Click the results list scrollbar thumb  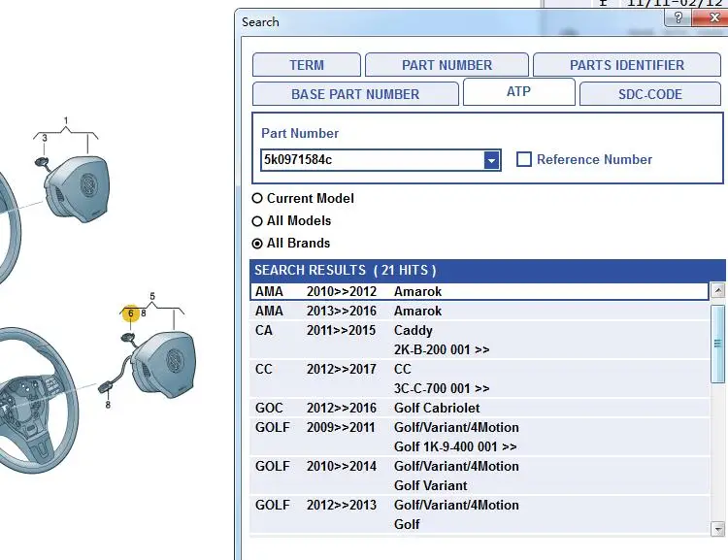pyautogui.click(x=717, y=345)
